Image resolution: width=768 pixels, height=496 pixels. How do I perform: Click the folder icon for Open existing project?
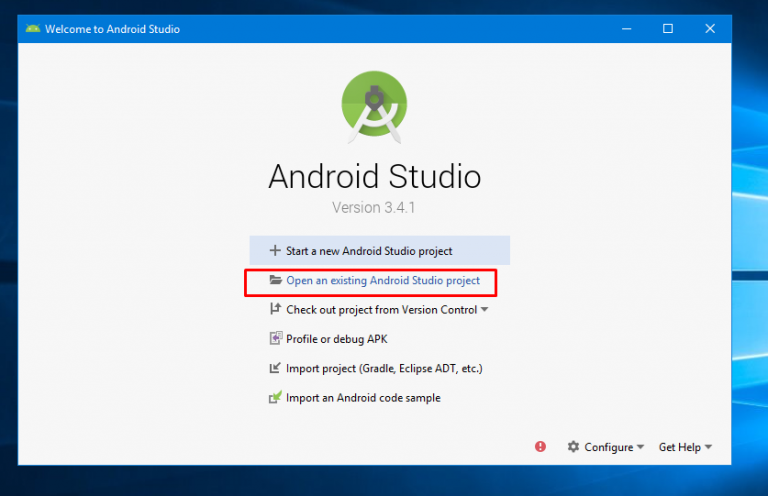click(x=276, y=281)
